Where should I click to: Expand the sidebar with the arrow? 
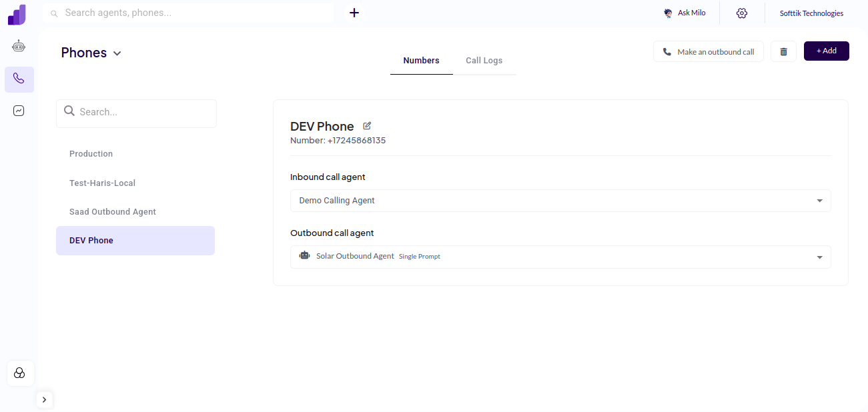[x=44, y=400]
